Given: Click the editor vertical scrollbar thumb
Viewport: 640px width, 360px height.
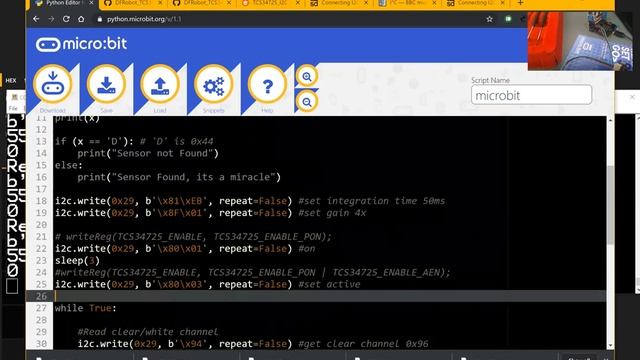Looking at the screenshot, I should [610, 204].
